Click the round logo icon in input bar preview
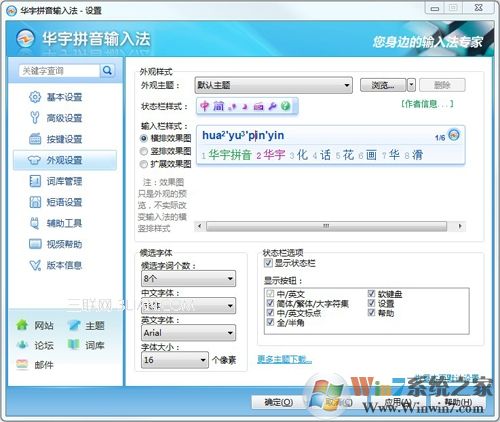 coord(454,135)
